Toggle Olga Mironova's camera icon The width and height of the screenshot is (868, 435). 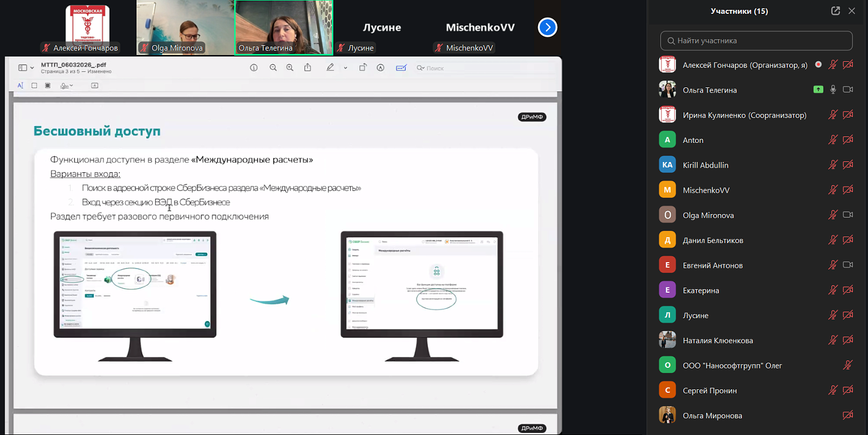point(848,215)
